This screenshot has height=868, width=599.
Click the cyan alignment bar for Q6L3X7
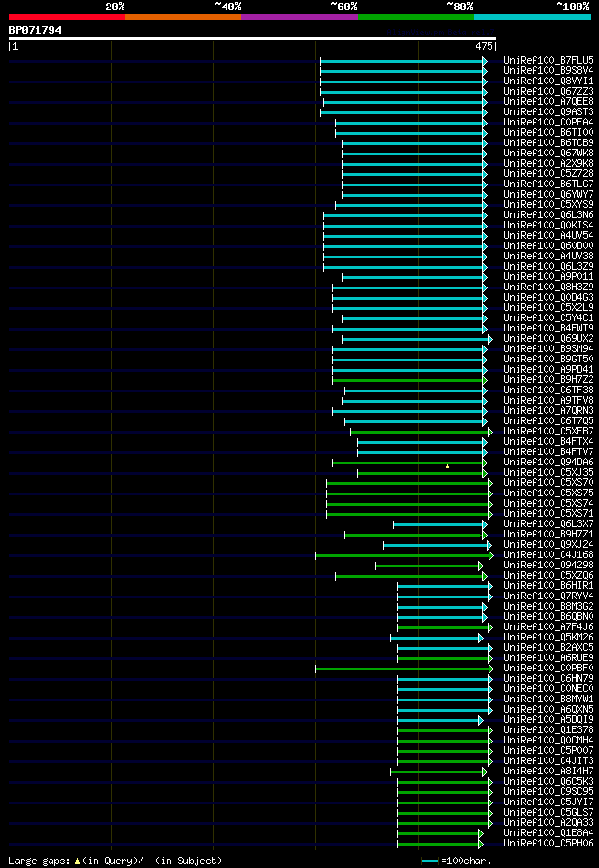[x=438, y=524]
